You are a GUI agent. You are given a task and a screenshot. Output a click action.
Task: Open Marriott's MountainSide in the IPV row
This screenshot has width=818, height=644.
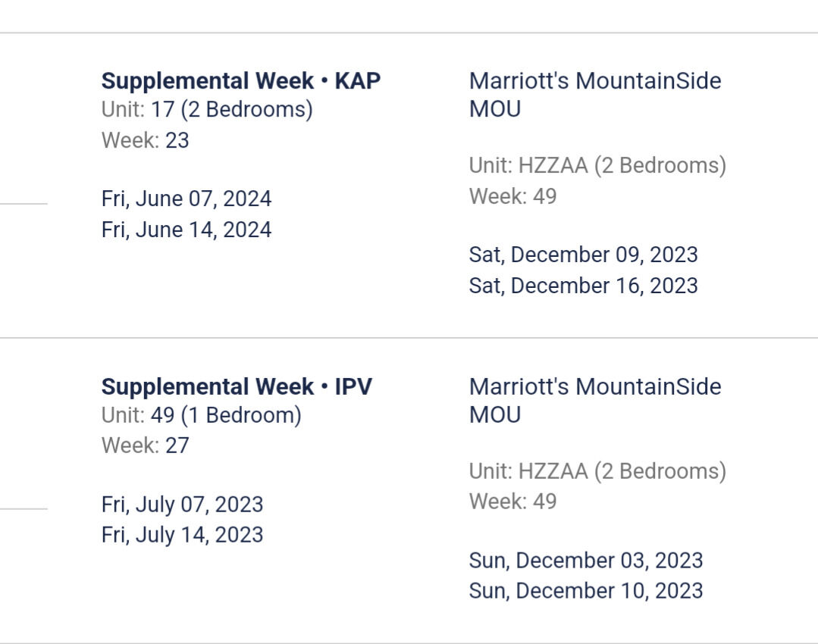coord(595,386)
